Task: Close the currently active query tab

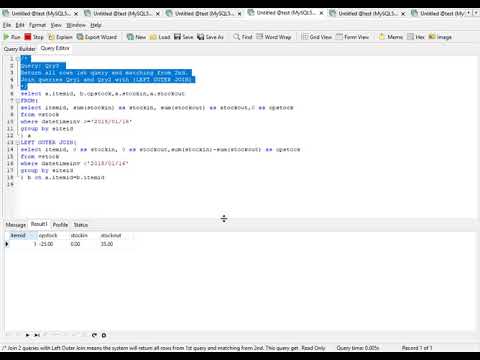Action: click(321, 13)
